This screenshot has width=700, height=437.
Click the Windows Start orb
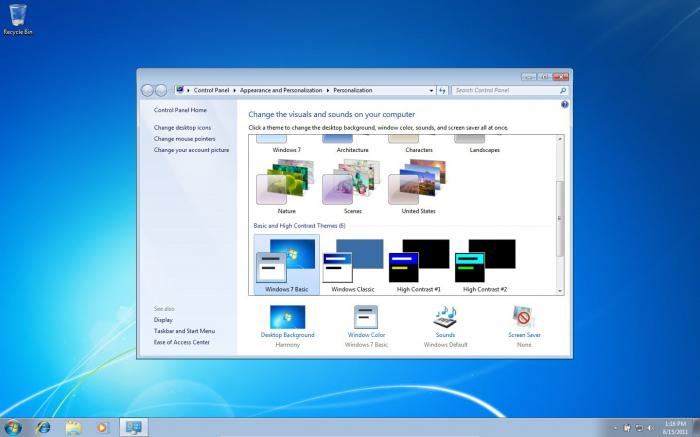click(x=12, y=427)
